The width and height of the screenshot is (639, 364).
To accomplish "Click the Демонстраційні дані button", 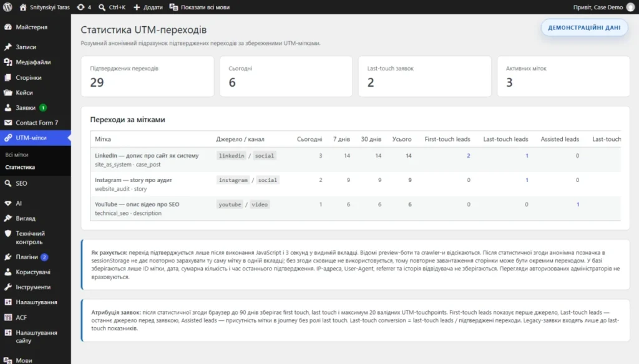I will point(584,27).
